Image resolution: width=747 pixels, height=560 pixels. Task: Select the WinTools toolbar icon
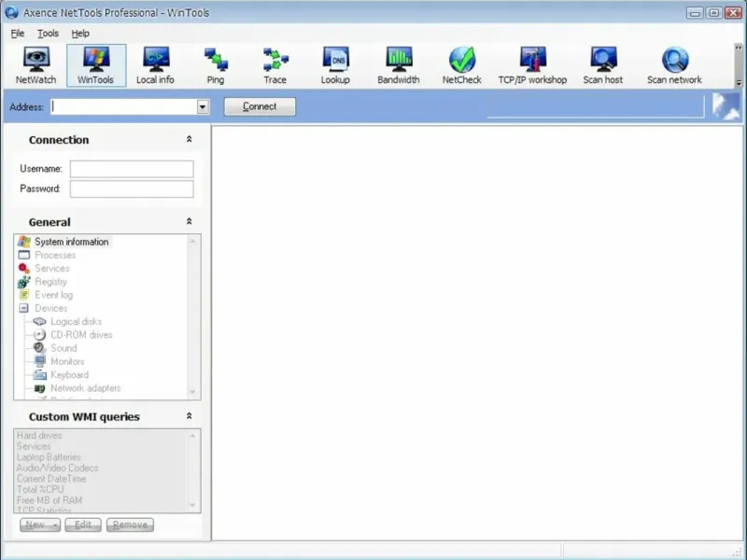tap(96, 65)
